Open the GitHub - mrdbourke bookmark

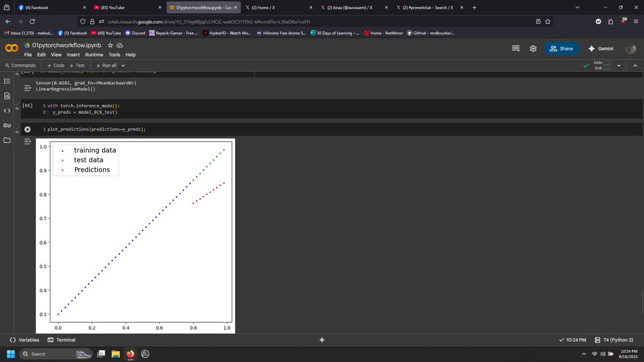(429, 33)
